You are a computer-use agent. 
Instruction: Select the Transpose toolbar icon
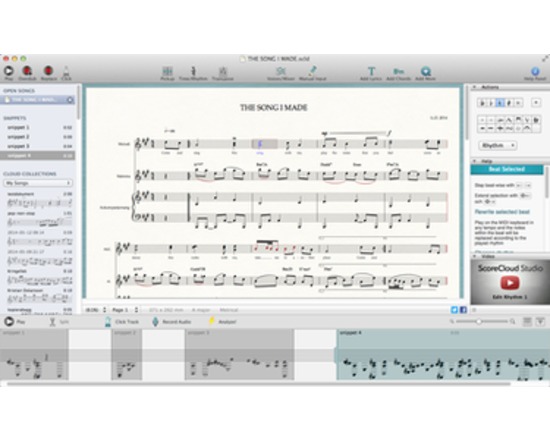[223, 71]
